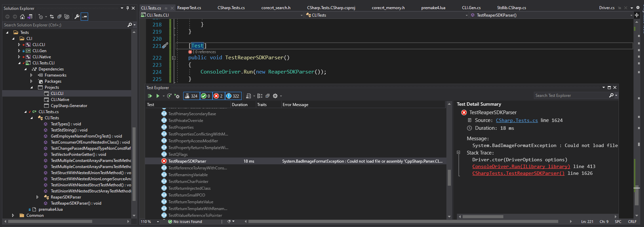Collapse All in Solution Explorer toolbar
Image resolution: width=644 pixels, height=227 pixels.
click(x=59, y=17)
